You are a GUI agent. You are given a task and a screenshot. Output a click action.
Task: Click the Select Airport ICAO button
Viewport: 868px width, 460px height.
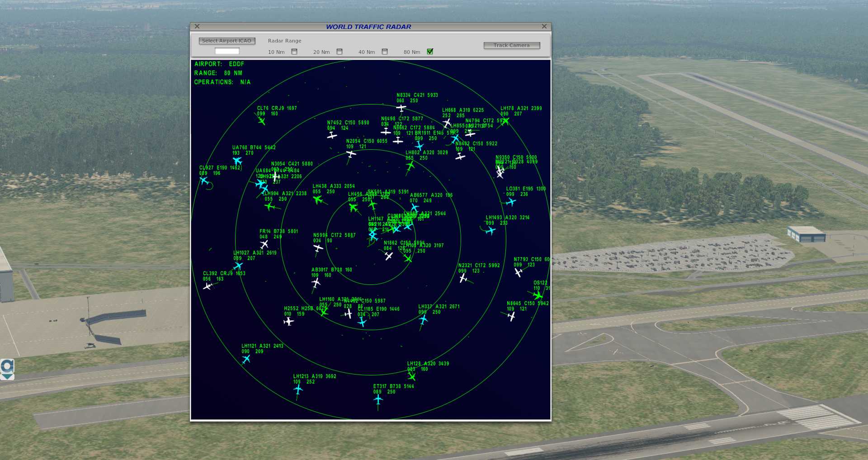tap(227, 41)
